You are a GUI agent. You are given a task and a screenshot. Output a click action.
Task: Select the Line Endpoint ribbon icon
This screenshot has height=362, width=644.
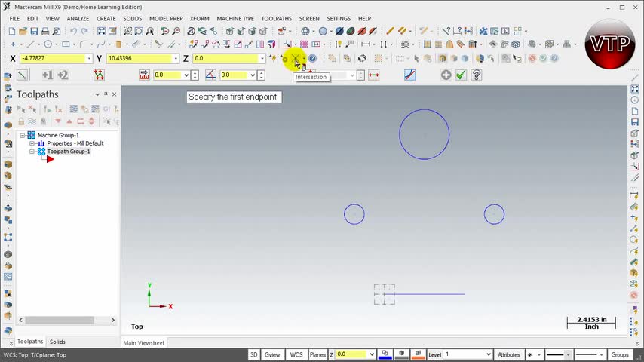[22, 75]
